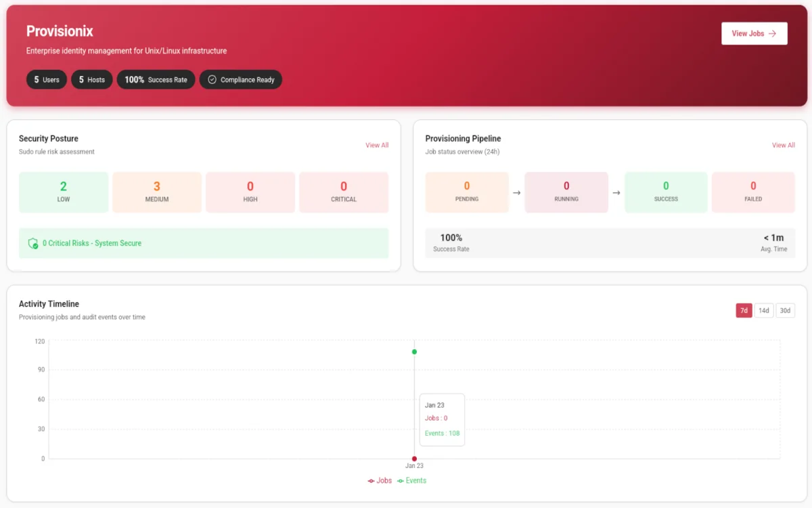This screenshot has width=812, height=508.
Task: Switch Activity Timeline to 14d view
Action: (764, 310)
